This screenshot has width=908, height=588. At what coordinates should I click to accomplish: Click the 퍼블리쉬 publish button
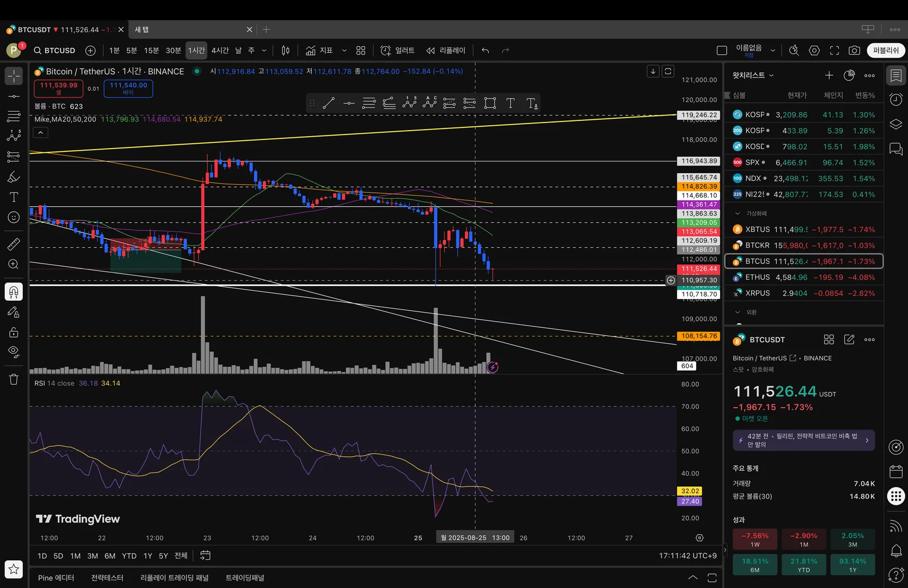[x=886, y=51]
